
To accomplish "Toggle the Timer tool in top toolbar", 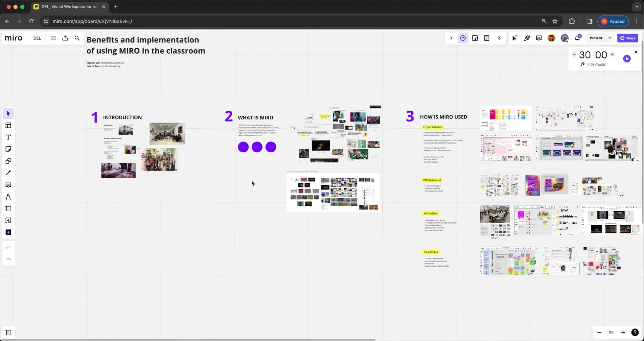I will [463, 38].
